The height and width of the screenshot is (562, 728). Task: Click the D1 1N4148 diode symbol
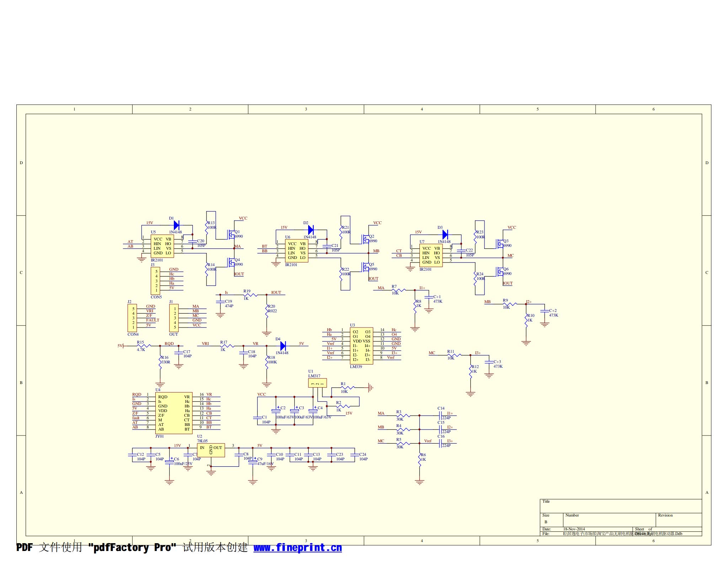tap(176, 225)
